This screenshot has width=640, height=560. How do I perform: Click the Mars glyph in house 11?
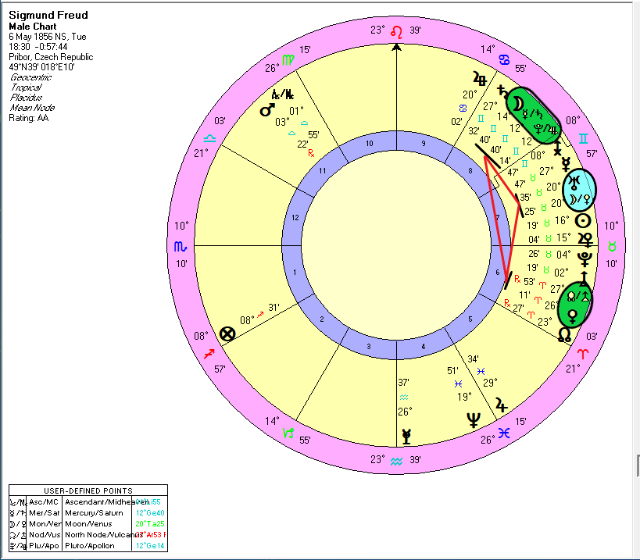point(267,109)
